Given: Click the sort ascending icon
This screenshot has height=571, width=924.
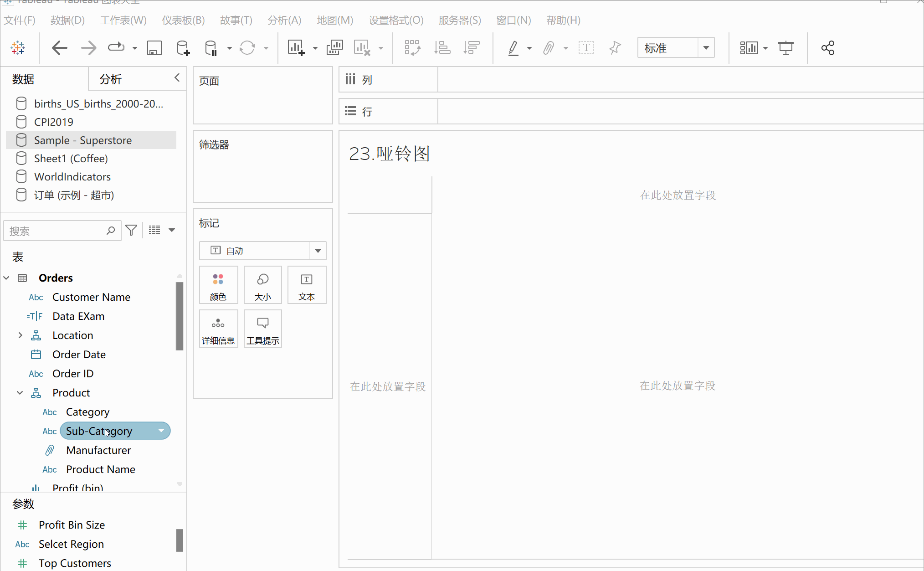Looking at the screenshot, I should [x=442, y=48].
